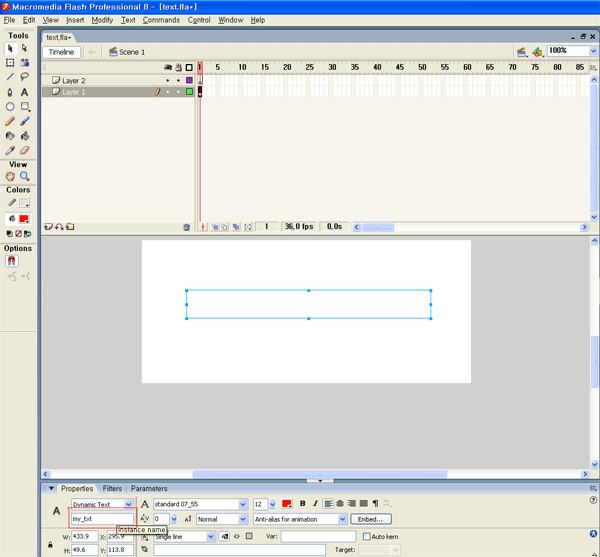This screenshot has width=600, height=557.
Task: Toggle Layer 1 outline color square
Action: (x=189, y=92)
